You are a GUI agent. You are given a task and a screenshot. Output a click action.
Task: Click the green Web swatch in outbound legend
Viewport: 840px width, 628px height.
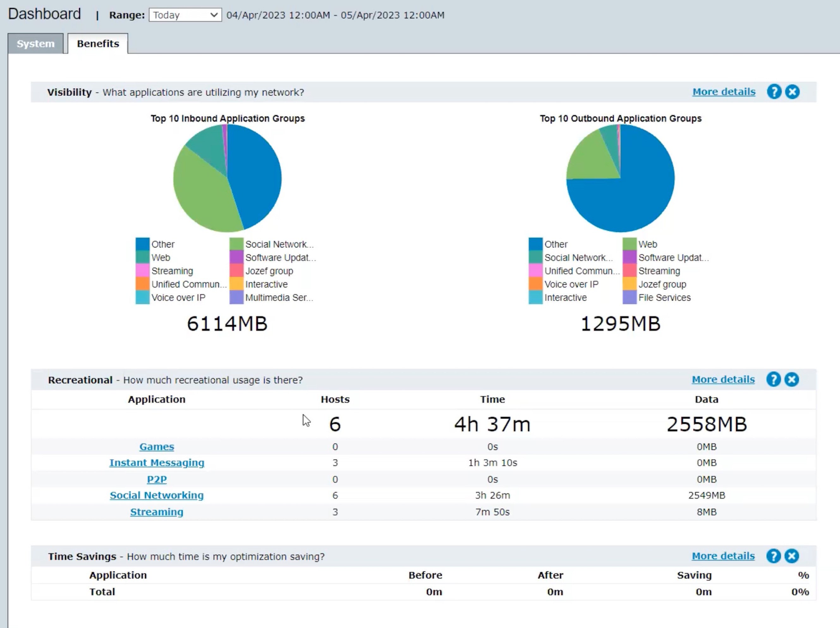tap(629, 244)
